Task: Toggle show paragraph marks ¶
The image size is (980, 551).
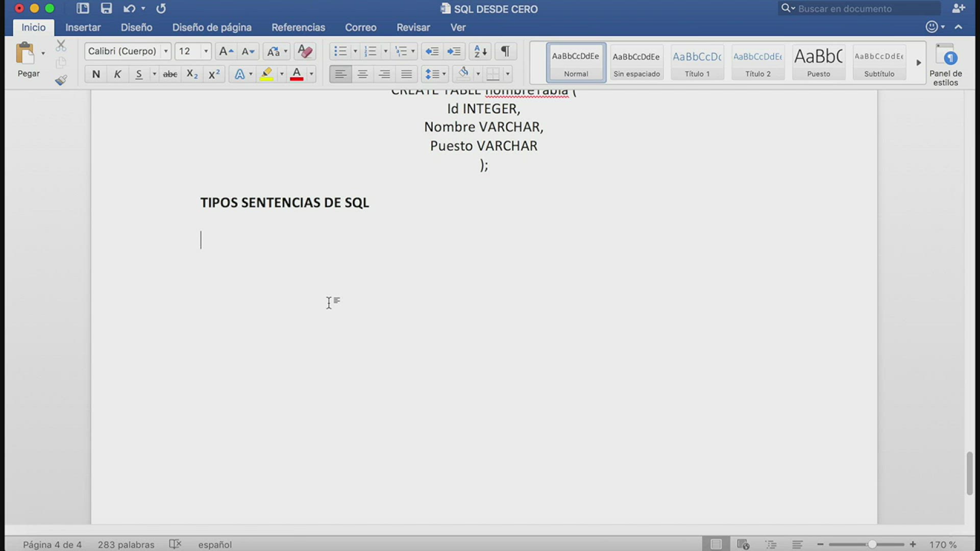Action: 505,51
